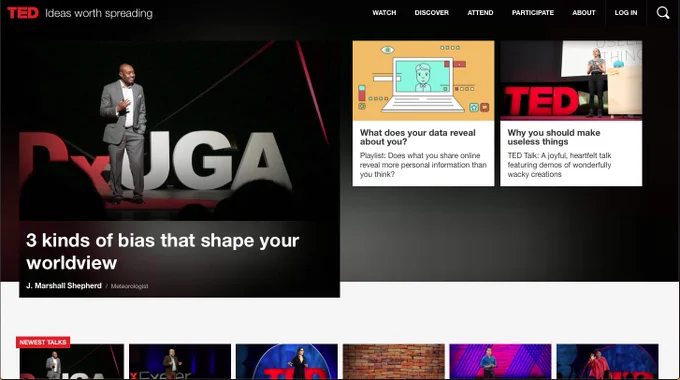The image size is (680, 380).
Task: Open the search magnifier icon
Action: [663, 13]
